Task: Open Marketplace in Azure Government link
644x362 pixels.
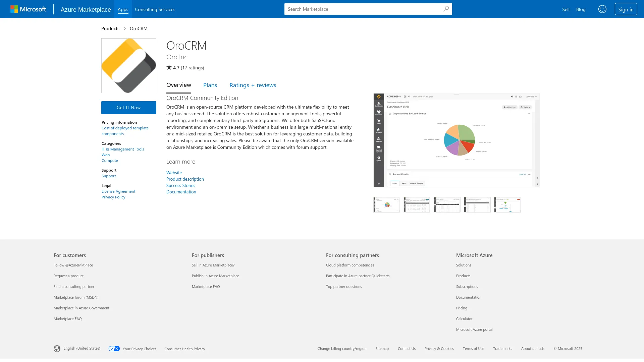Action: 82,308
